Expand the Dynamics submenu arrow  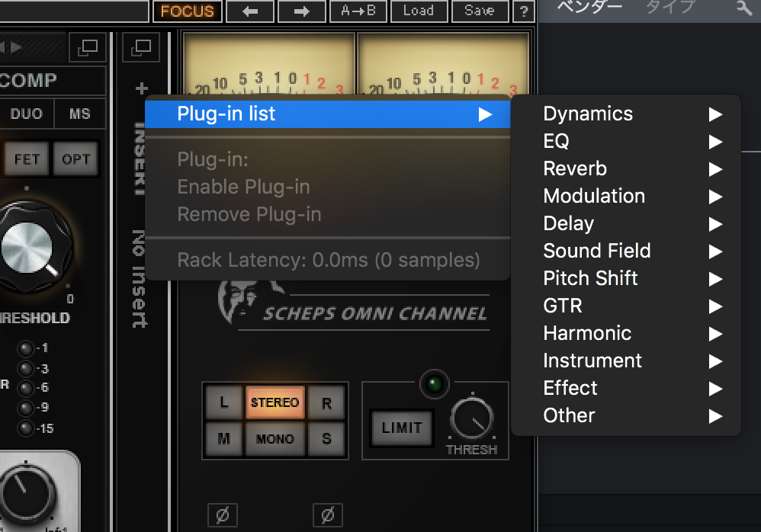click(715, 114)
